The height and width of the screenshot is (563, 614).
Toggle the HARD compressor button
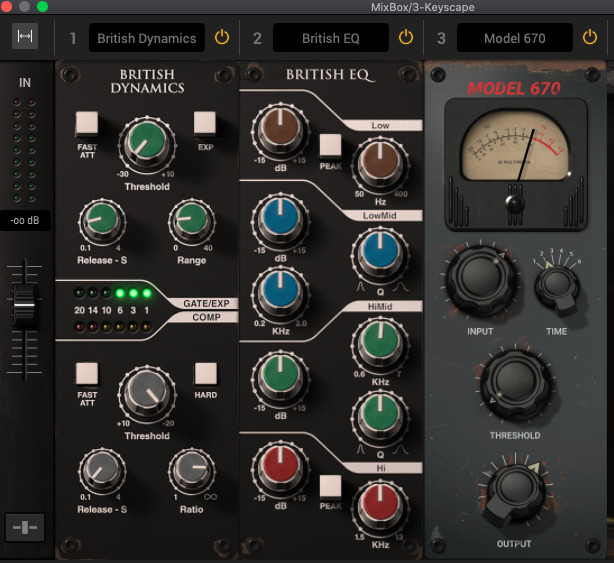coord(206,373)
